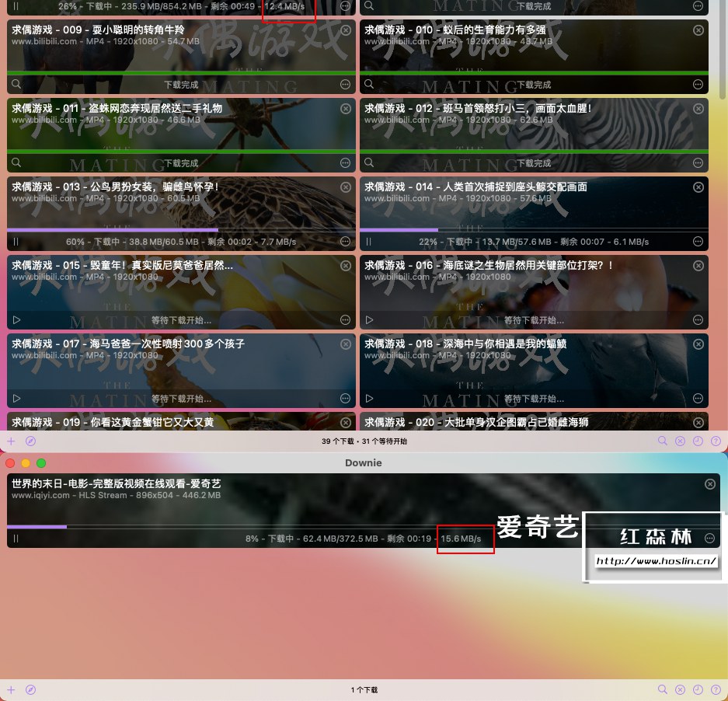
Task: Open Downie help with the question mark icon
Action: point(716,690)
